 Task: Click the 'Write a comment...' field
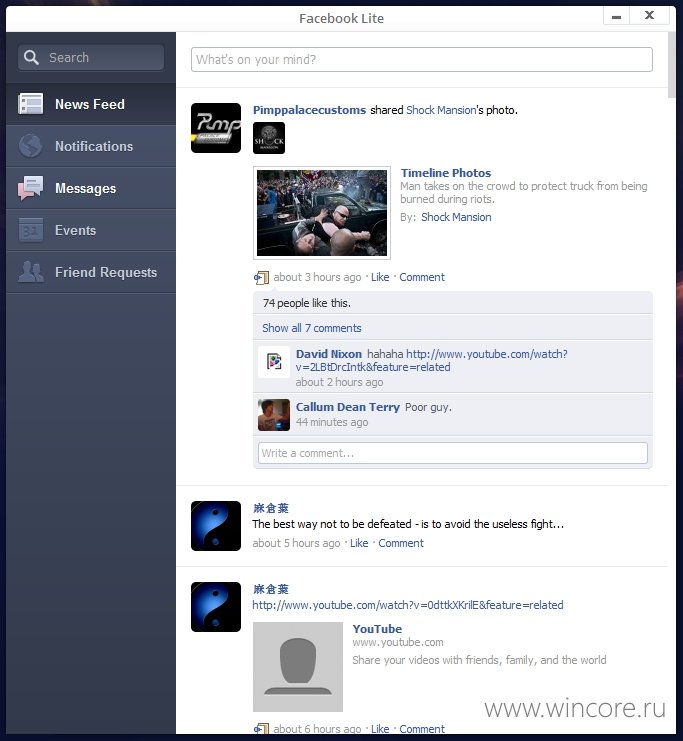click(x=452, y=453)
